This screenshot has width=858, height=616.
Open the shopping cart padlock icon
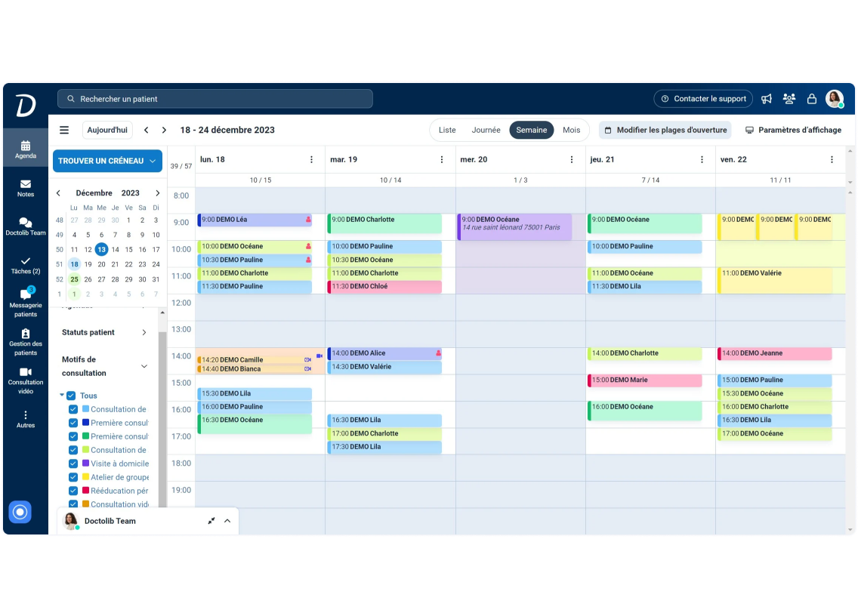(x=812, y=99)
